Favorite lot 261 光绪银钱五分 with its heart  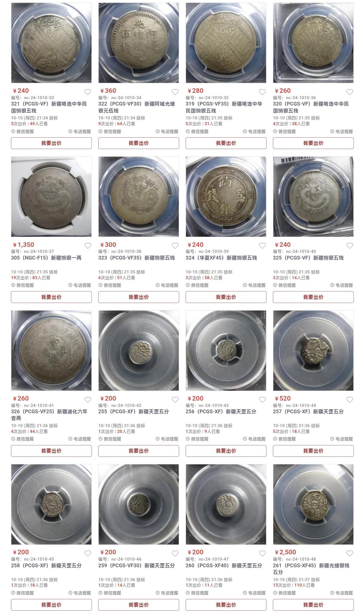tap(350, 553)
